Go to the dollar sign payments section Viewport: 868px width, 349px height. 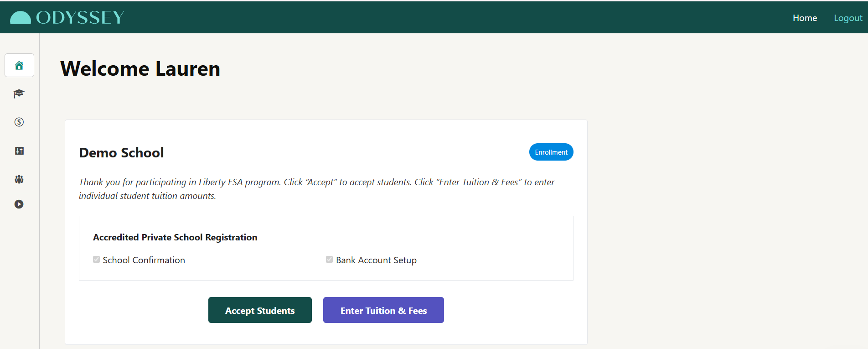(19, 122)
